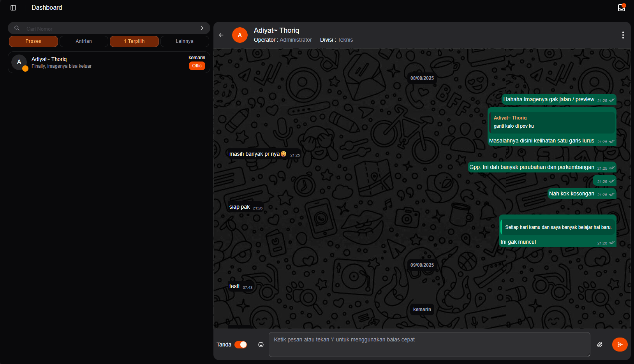634x364 pixels.
Task: Expand search with the chevron arrow
Action: coord(202,28)
